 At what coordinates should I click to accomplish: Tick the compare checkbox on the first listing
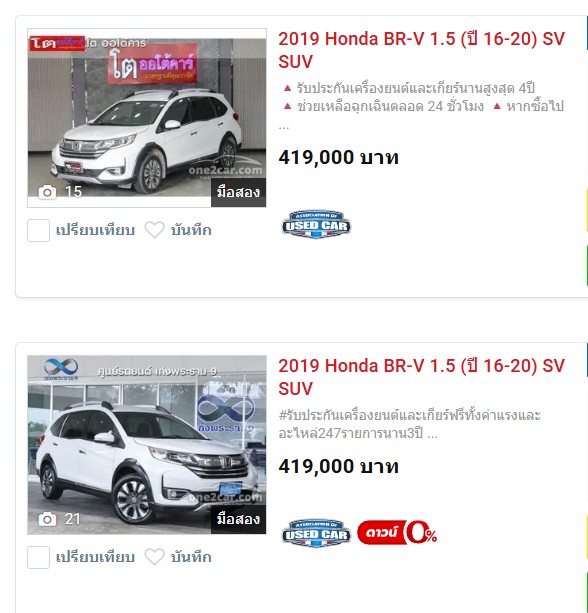pos(38,230)
